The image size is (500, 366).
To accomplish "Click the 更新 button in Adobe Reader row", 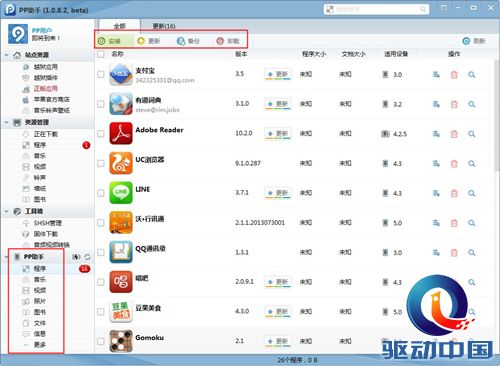I will [278, 134].
